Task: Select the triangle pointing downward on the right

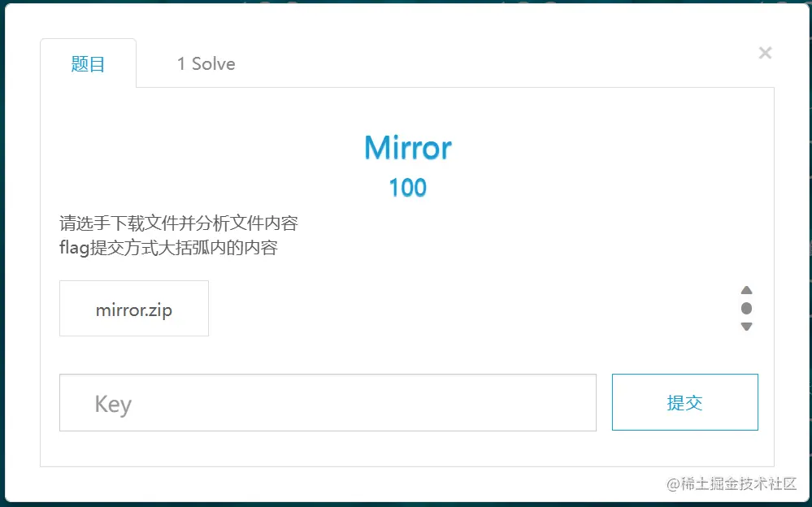Action: tap(746, 327)
